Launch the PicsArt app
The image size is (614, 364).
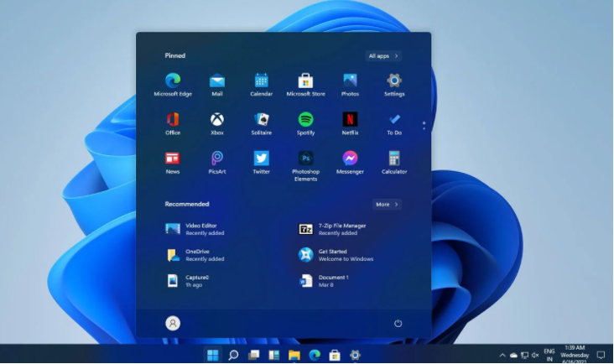point(217,159)
